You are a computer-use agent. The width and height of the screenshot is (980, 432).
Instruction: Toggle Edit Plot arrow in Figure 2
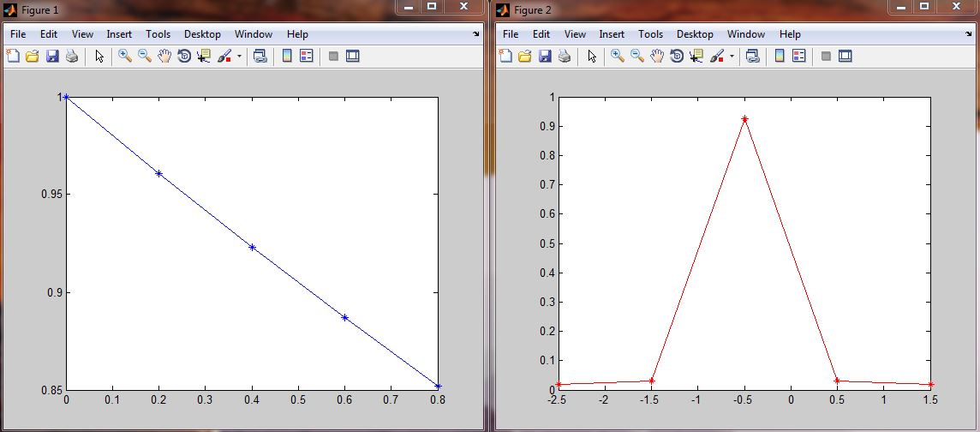pyautogui.click(x=592, y=56)
